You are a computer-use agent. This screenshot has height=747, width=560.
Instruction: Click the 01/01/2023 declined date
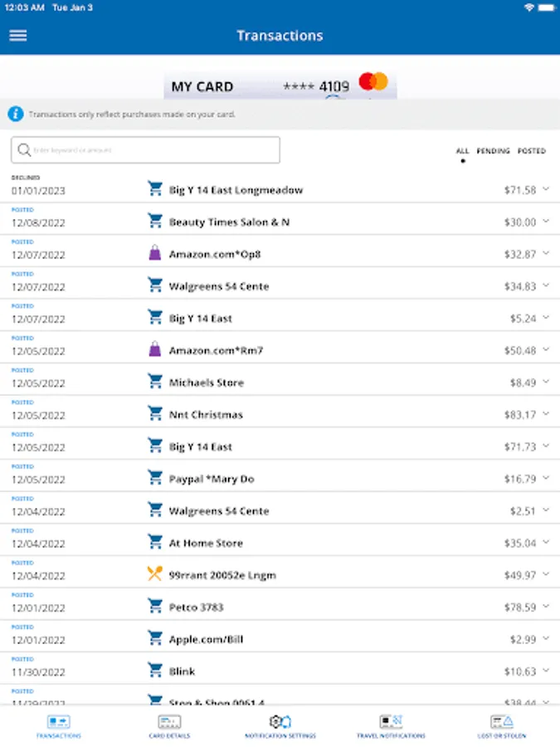pos(38,191)
